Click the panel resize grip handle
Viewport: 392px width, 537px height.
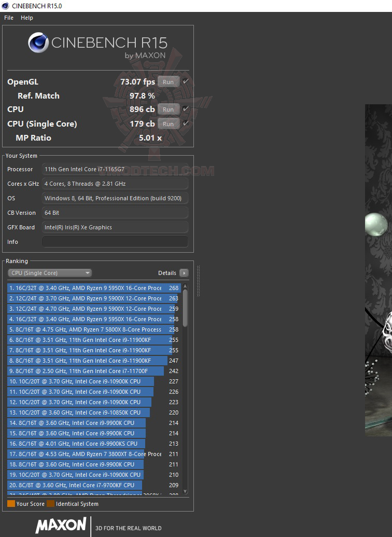tap(198, 281)
